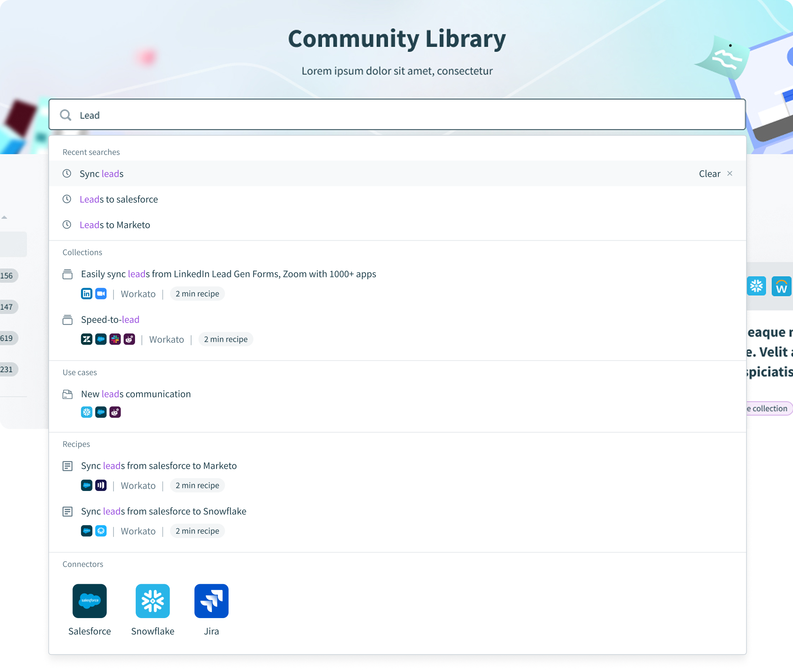Click the Zendesk icon under Speed-to-lead
The image size is (793, 672).
click(86, 339)
